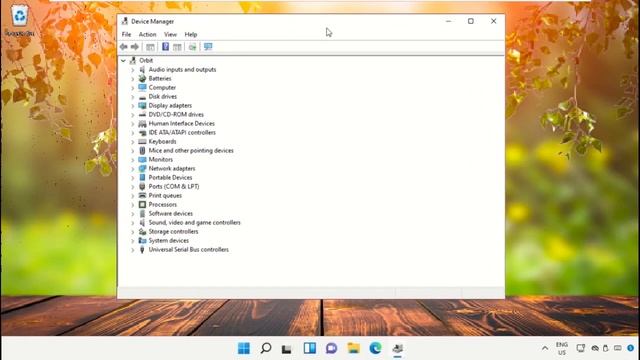Open the Recycle Bin desktop icon
The width and height of the screenshot is (640, 360).
point(20,20)
